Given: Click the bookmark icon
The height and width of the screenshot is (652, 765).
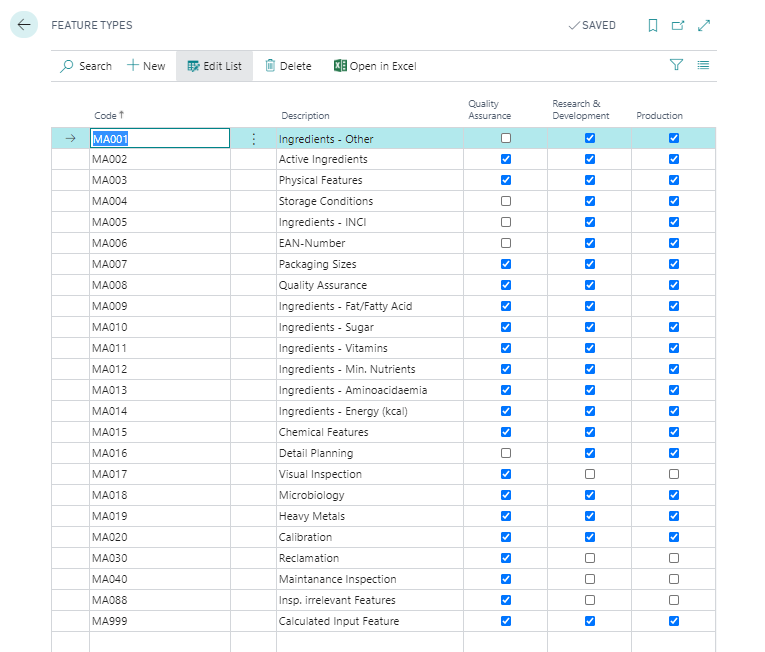Looking at the screenshot, I should [653, 25].
